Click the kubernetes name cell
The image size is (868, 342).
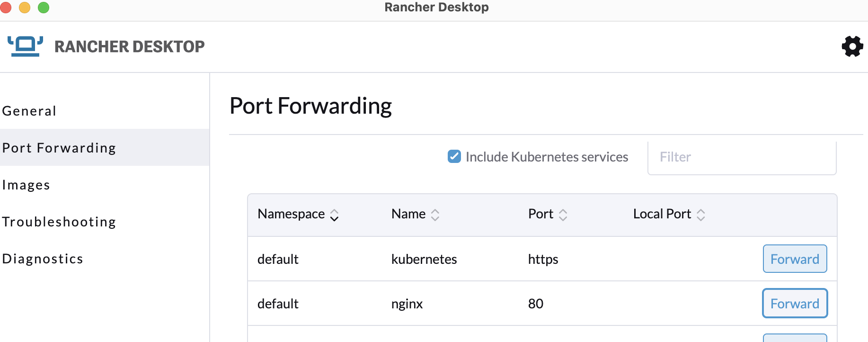[x=424, y=259]
